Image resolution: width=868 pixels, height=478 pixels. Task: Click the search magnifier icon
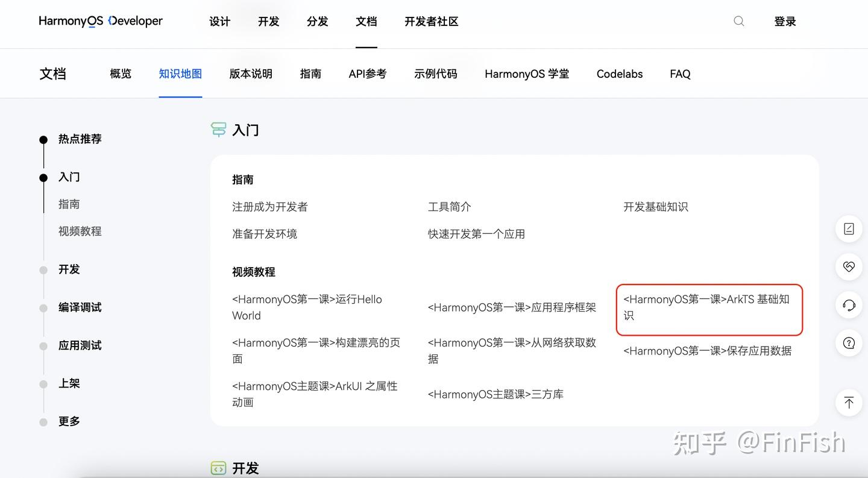coord(738,22)
